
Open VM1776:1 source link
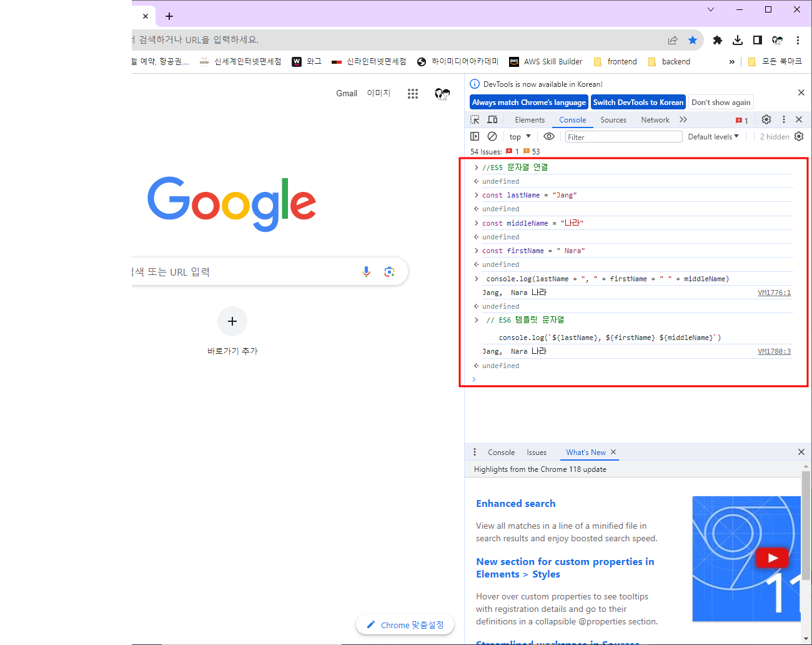coord(775,292)
